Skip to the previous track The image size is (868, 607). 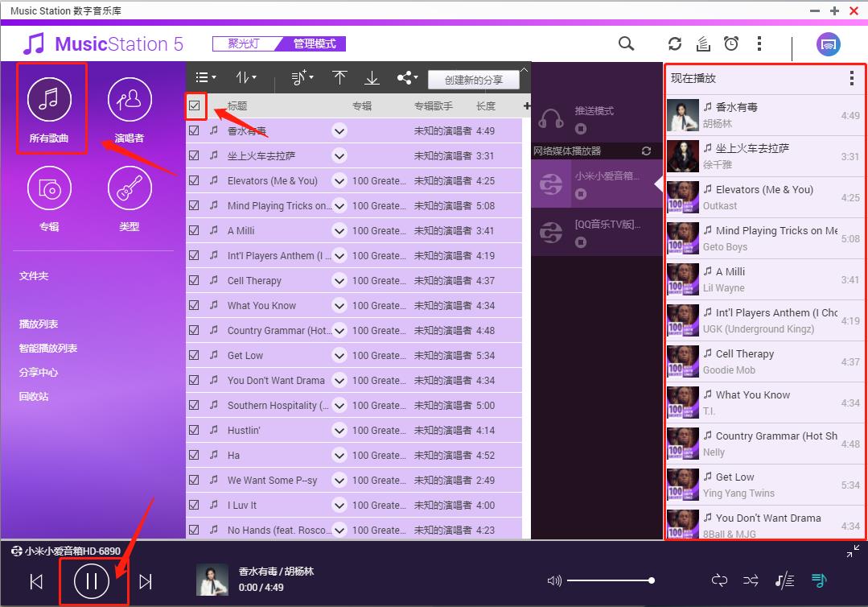point(36,581)
